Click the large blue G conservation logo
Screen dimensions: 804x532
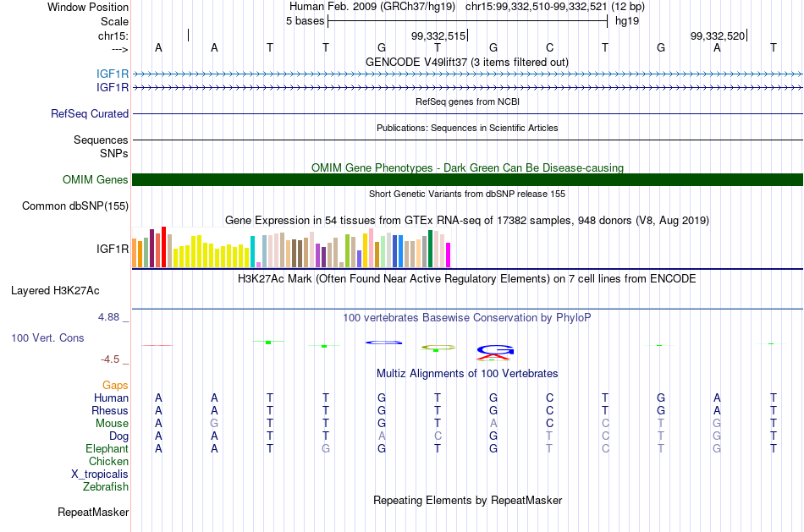click(x=495, y=350)
